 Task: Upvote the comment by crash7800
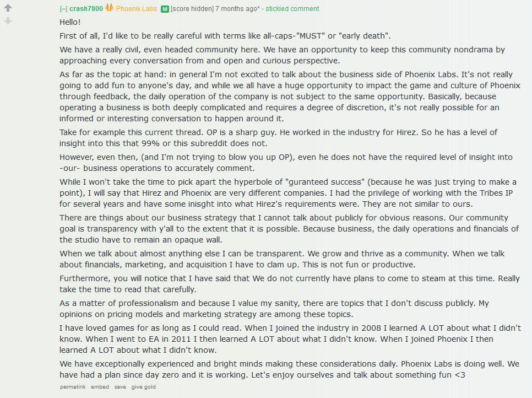pyautogui.click(x=8, y=8)
